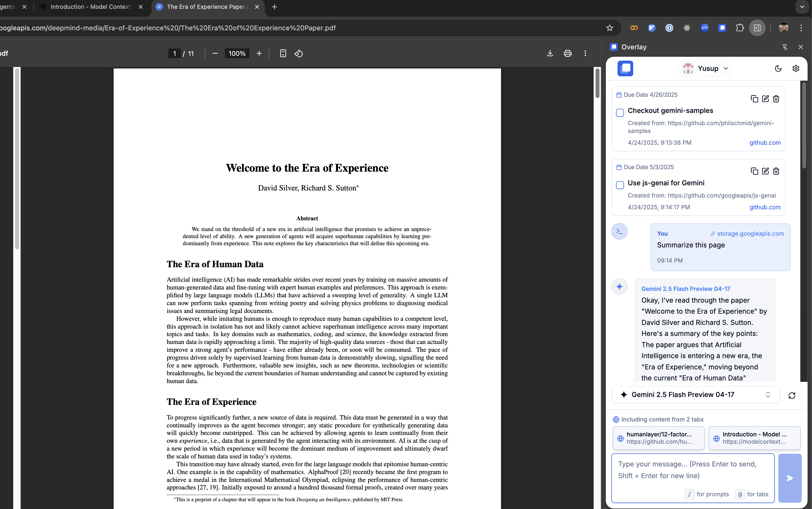Open the Gemini 2.5 Flash model selector
This screenshot has width=812, height=509.
(x=695, y=395)
